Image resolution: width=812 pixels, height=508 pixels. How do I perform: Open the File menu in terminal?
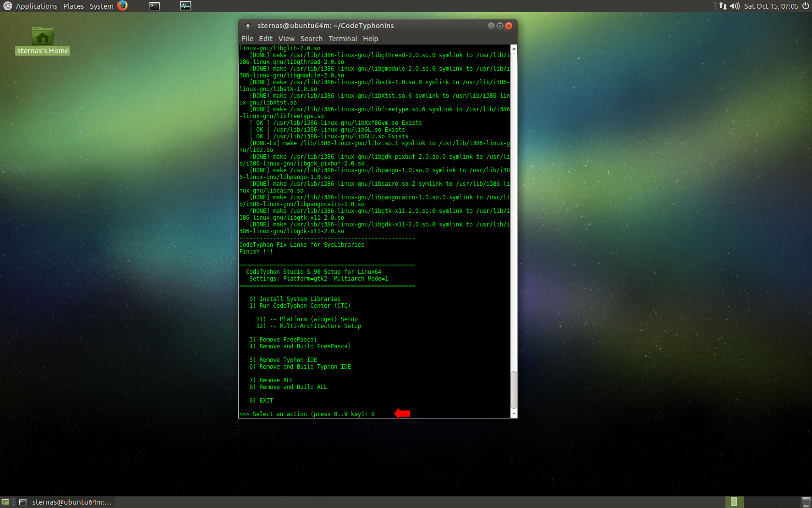(247, 39)
